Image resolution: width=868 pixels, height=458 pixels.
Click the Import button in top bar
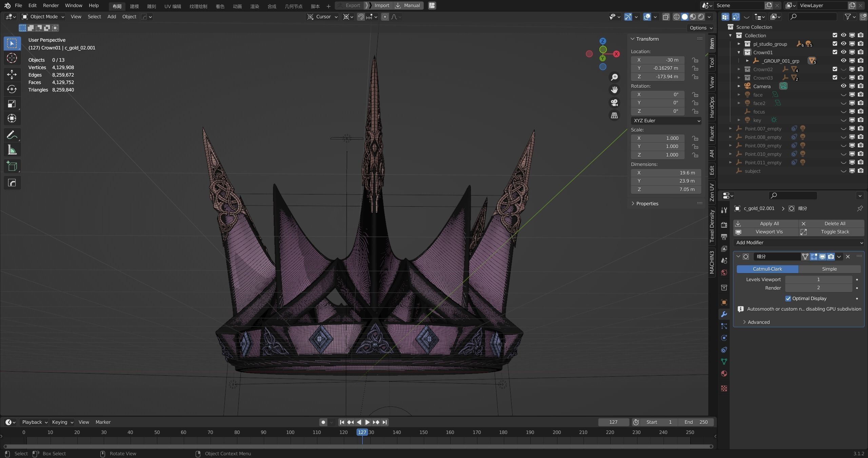pos(378,5)
